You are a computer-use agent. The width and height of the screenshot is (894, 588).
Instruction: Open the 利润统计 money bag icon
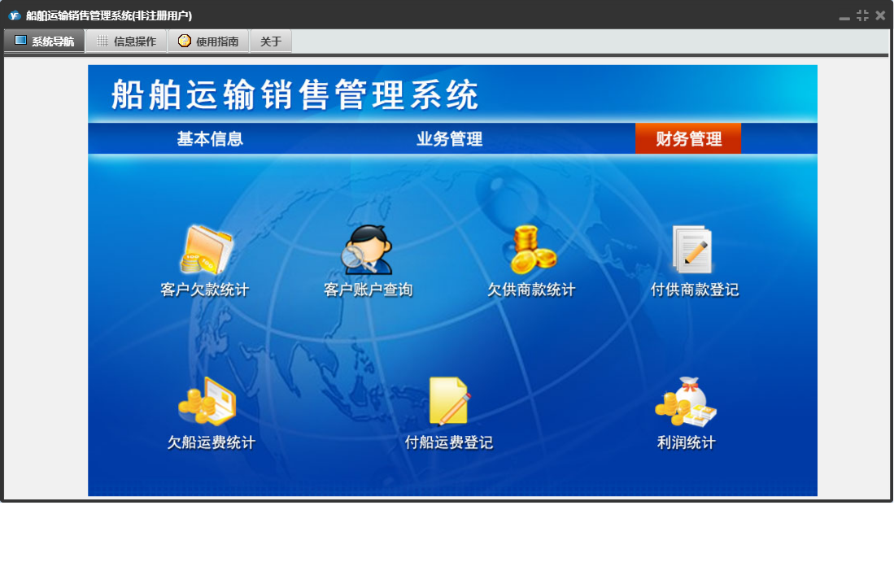686,403
